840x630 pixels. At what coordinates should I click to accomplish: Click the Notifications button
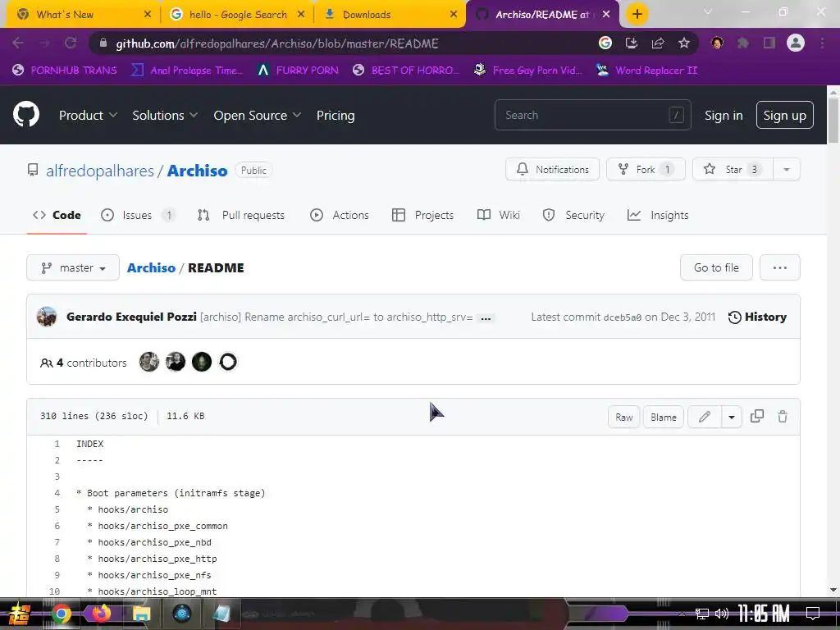[552, 169]
